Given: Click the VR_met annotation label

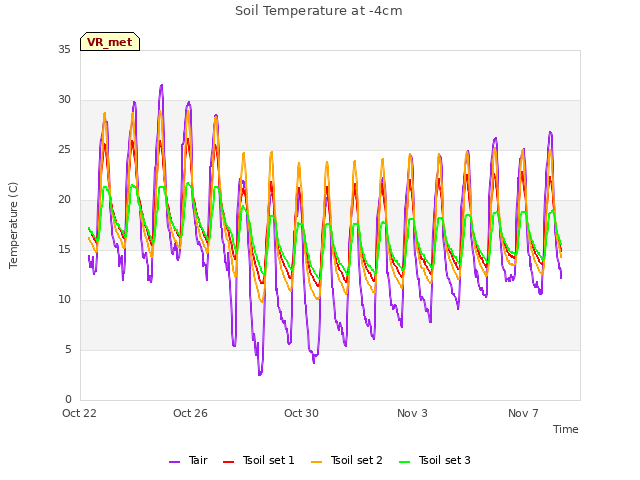Looking at the screenshot, I should [110, 42].
